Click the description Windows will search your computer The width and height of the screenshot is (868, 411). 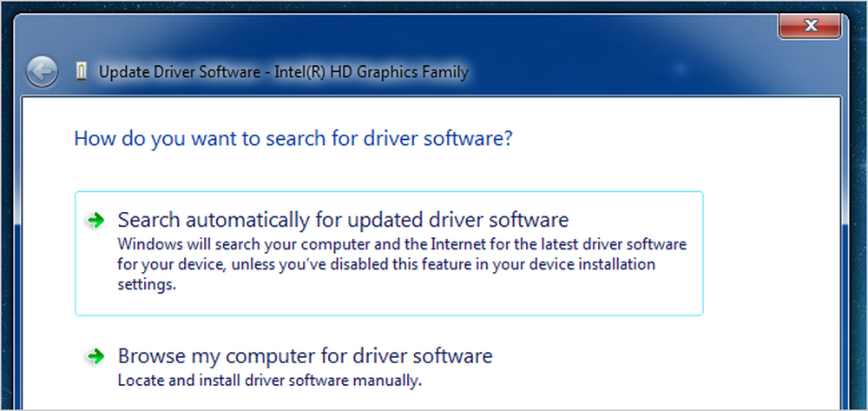click(x=402, y=265)
